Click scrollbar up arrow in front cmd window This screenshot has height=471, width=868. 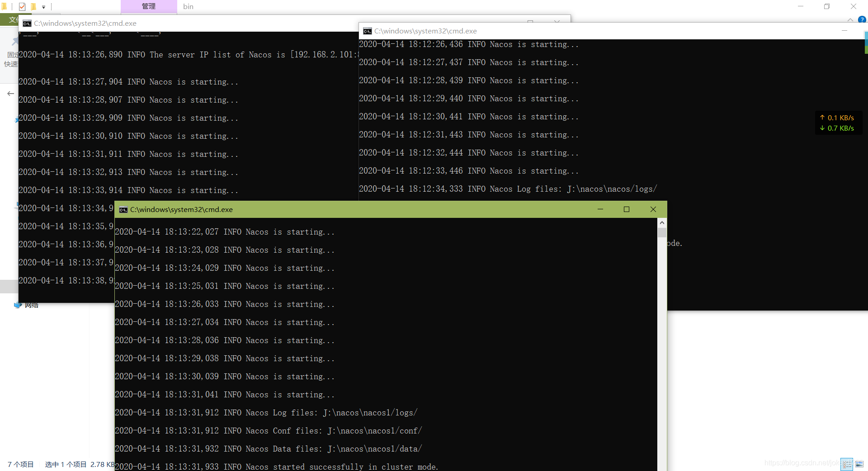pos(662,223)
